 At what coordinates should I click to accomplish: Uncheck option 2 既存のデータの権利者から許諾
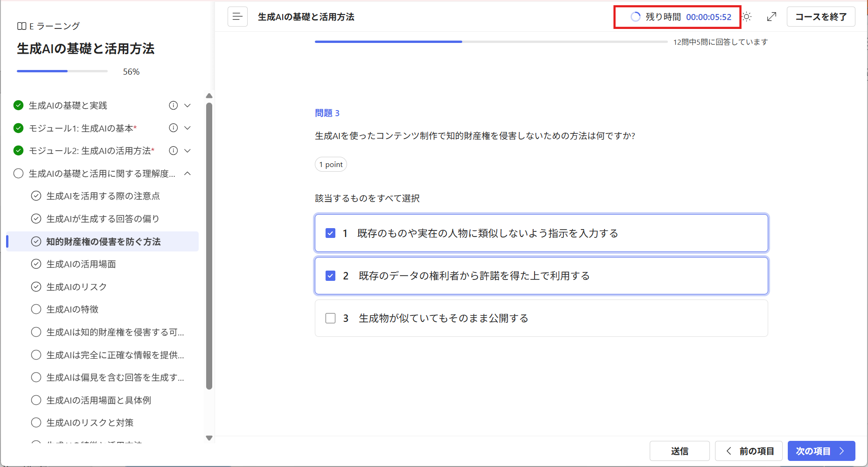click(331, 276)
